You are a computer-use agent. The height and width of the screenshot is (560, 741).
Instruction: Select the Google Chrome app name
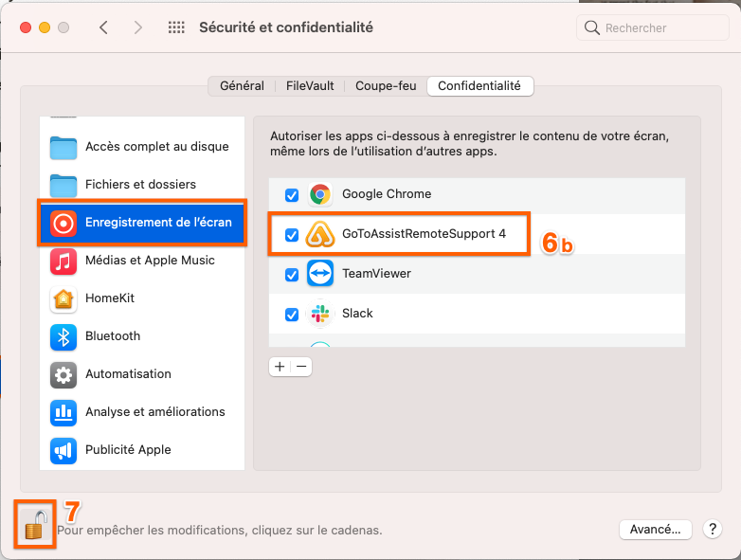click(387, 193)
